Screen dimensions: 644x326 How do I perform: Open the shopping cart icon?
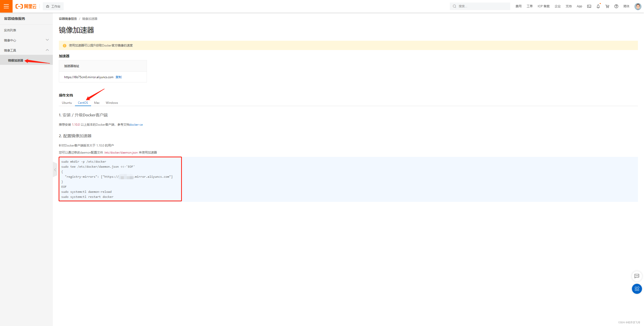(x=607, y=6)
